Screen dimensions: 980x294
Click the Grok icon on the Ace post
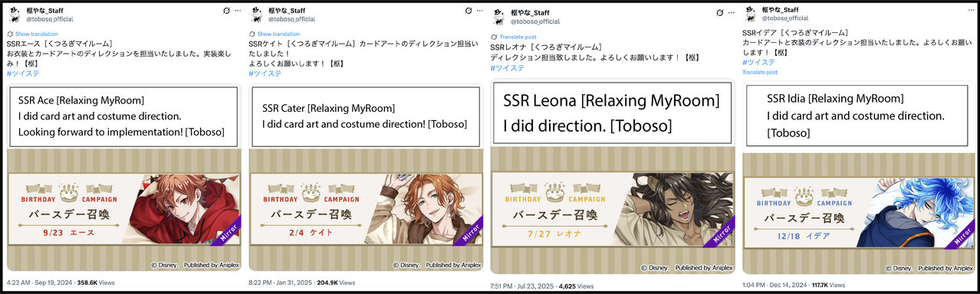225,11
